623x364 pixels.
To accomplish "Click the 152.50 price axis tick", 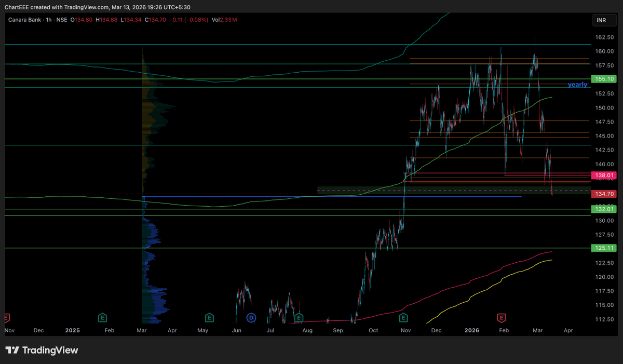I will coord(603,94).
